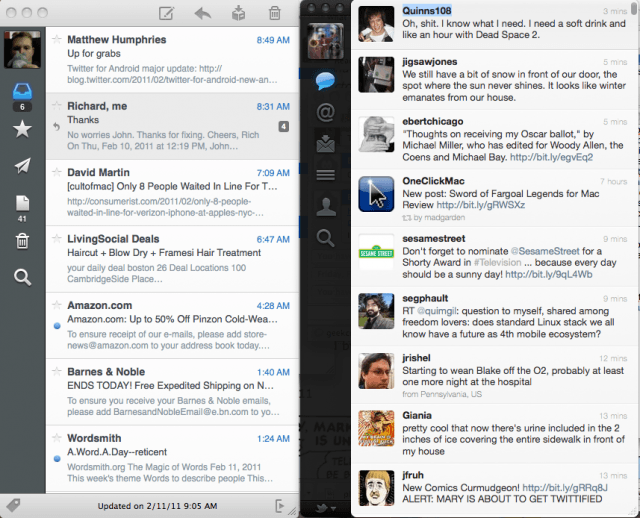Star the David Martin email
Image resolution: width=640 pixels, height=518 pixels.
57,172
